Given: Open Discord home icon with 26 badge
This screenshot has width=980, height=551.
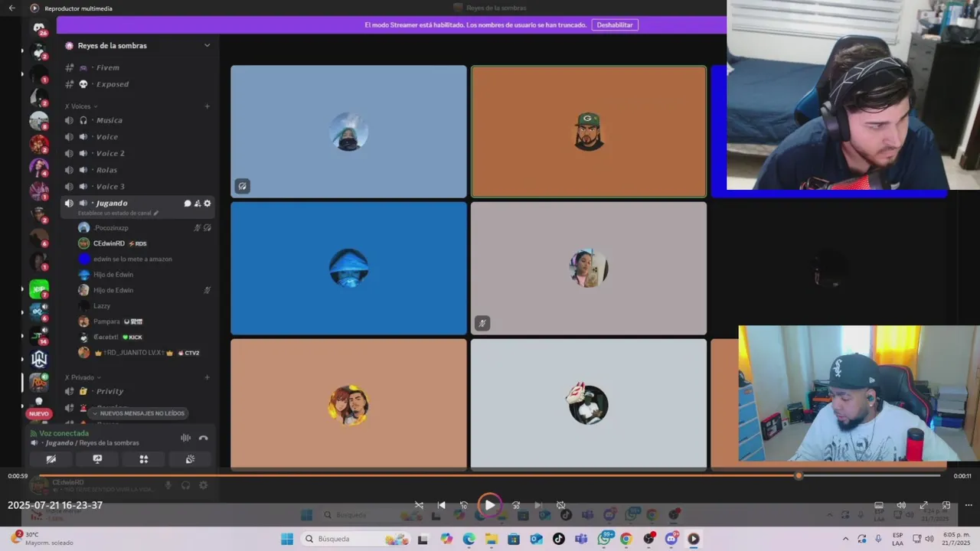Looking at the screenshot, I should [x=39, y=28].
